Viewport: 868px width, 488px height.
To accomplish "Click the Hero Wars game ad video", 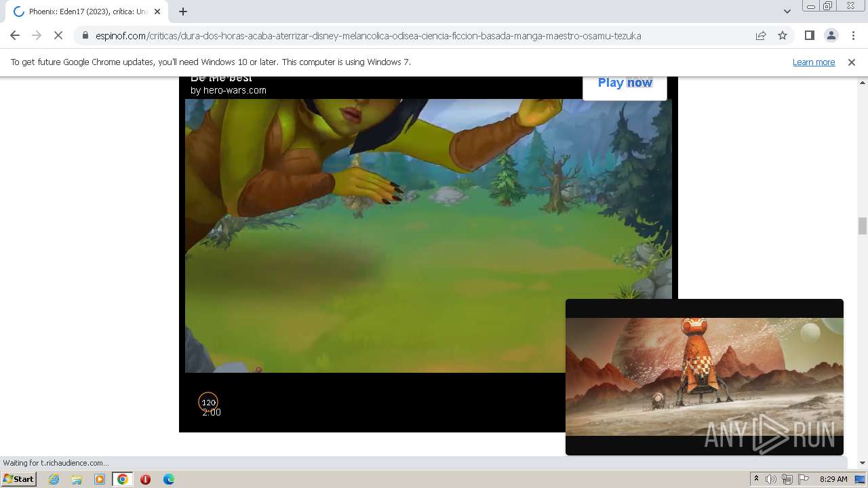I will pyautogui.click(x=429, y=236).
